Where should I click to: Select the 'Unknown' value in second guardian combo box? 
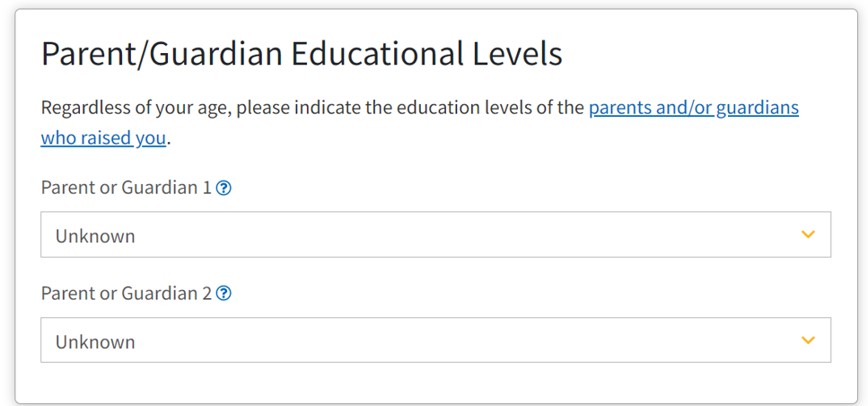tap(95, 341)
